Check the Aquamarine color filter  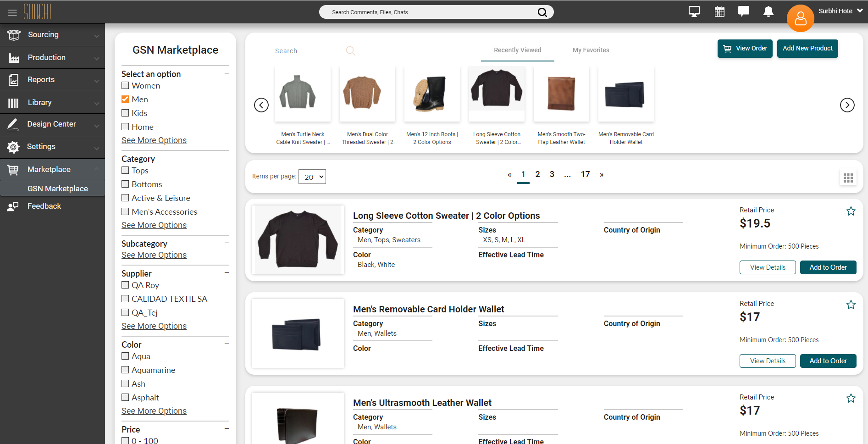click(125, 370)
